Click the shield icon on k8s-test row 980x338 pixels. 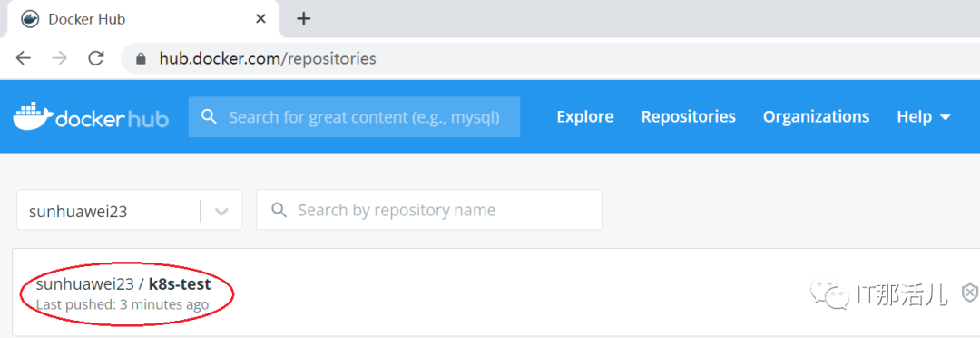[969, 293]
